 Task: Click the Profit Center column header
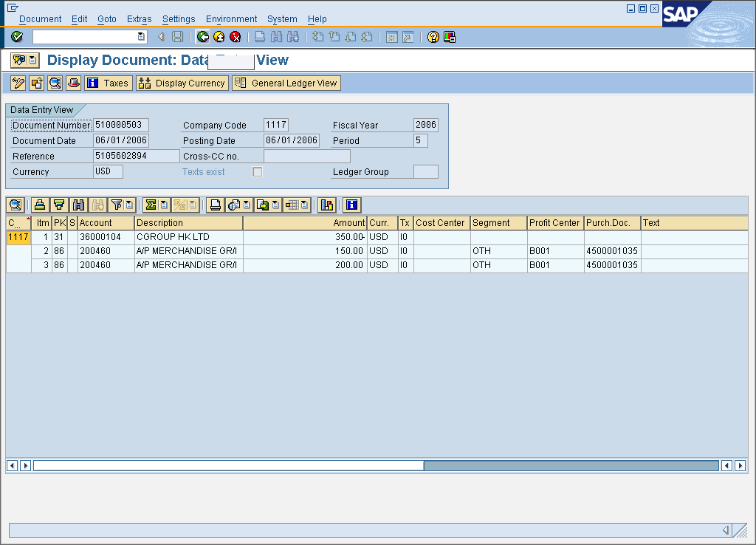555,223
